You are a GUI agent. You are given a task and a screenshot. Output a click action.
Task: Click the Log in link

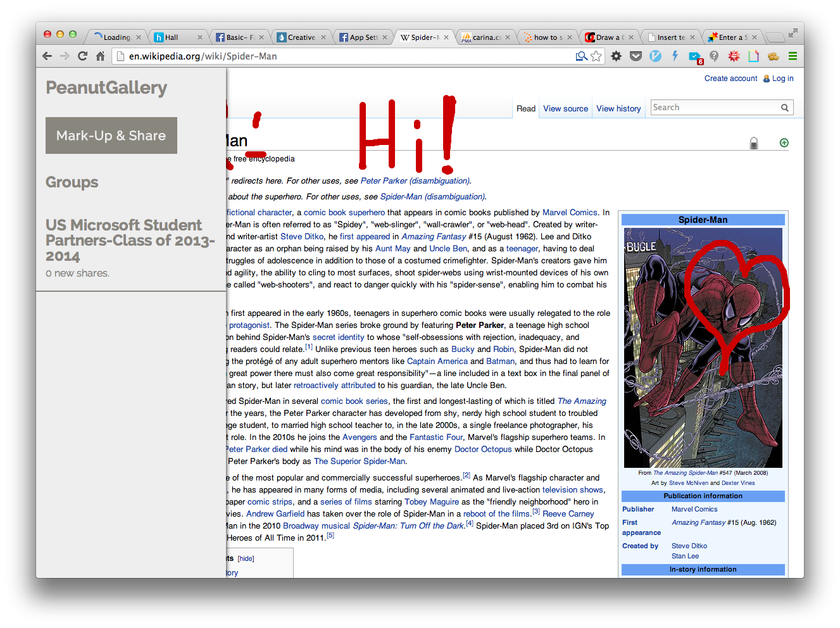click(782, 78)
